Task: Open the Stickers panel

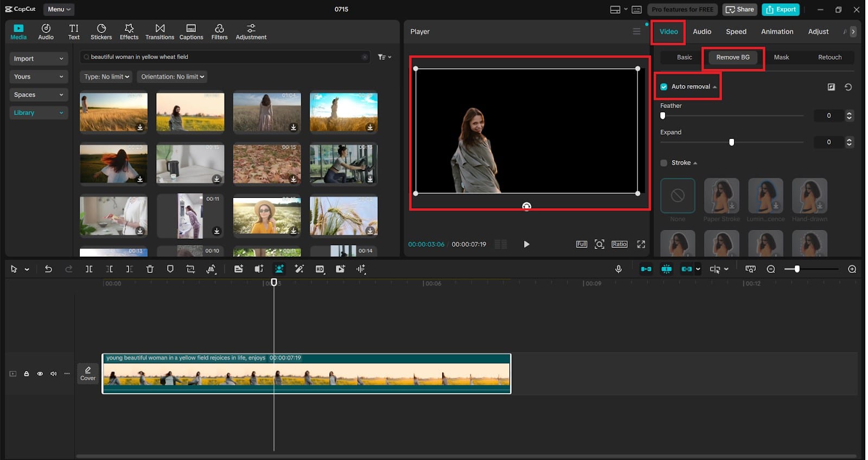Action: tap(101, 31)
